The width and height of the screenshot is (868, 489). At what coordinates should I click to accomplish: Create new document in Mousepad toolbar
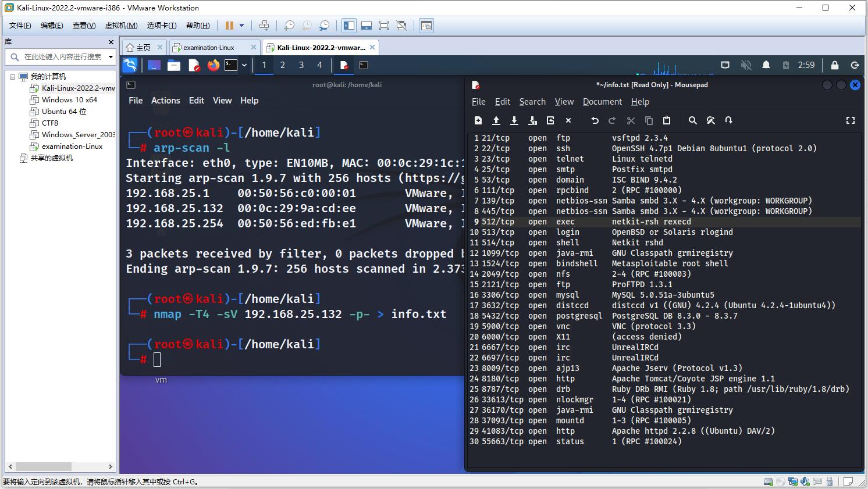478,120
